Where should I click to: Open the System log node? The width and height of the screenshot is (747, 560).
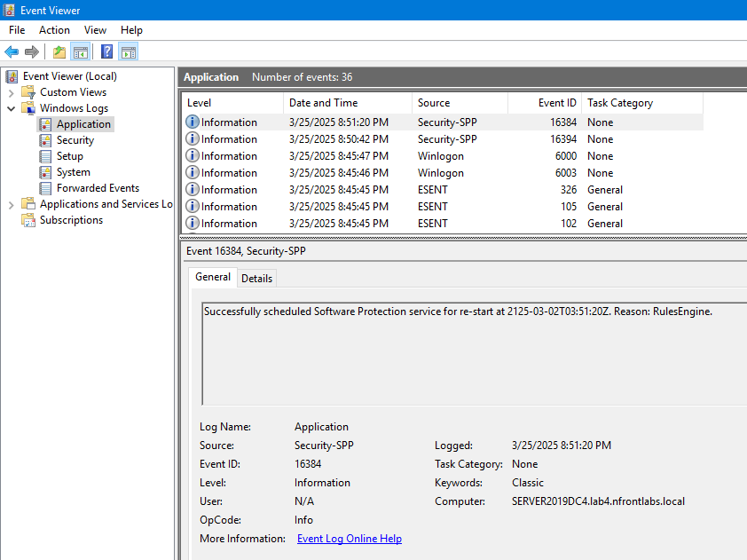73,172
